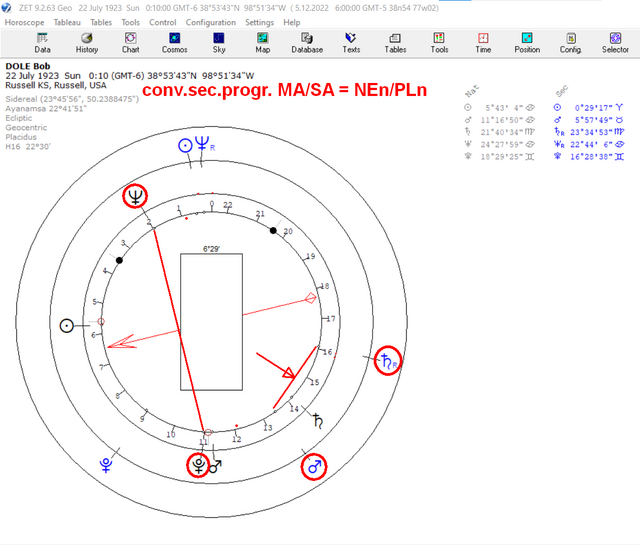Click natal Sun position 5°43' 4" row
Image resolution: width=640 pixels, height=545 pixels.
pos(500,108)
